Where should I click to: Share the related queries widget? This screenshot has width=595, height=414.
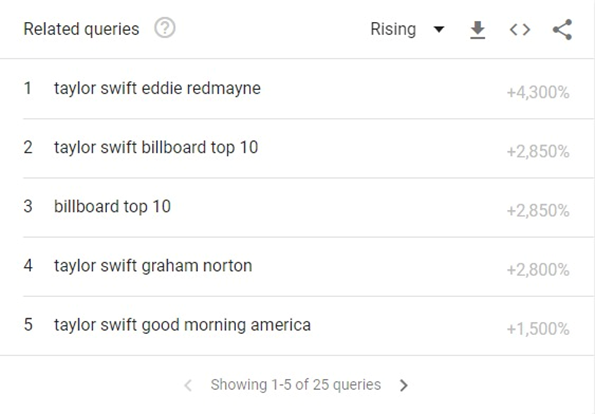pyautogui.click(x=562, y=30)
